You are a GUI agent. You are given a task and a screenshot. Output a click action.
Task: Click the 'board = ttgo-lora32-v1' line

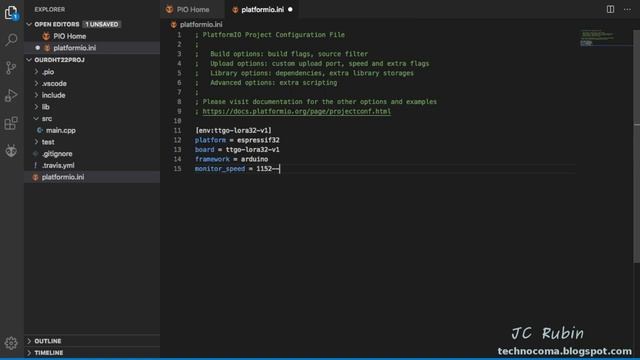tap(237, 149)
